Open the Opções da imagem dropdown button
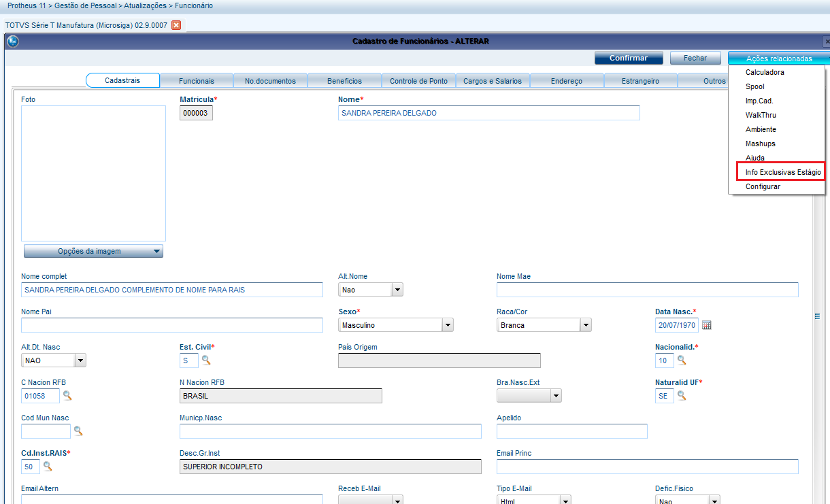The height and width of the screenshot is (504, 830). 93,251
